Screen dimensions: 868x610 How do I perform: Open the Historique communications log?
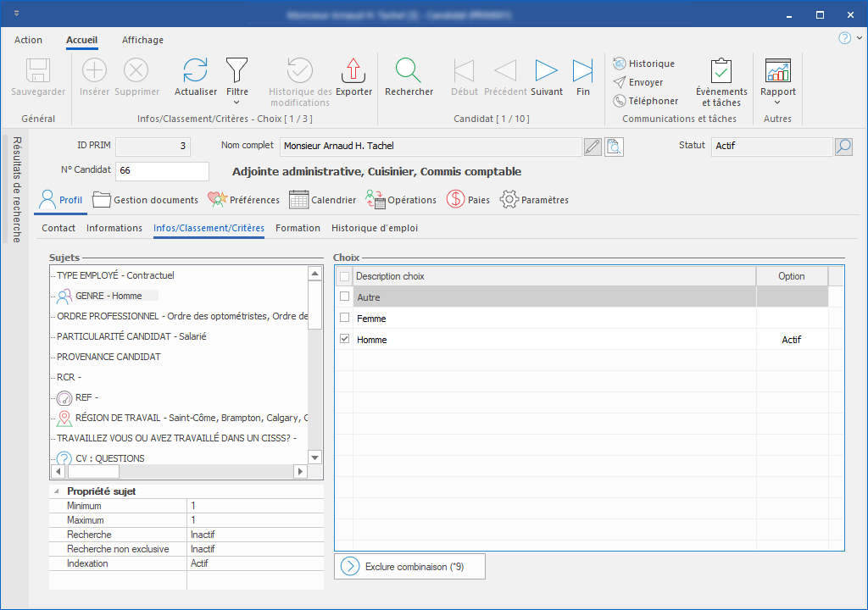643,64
